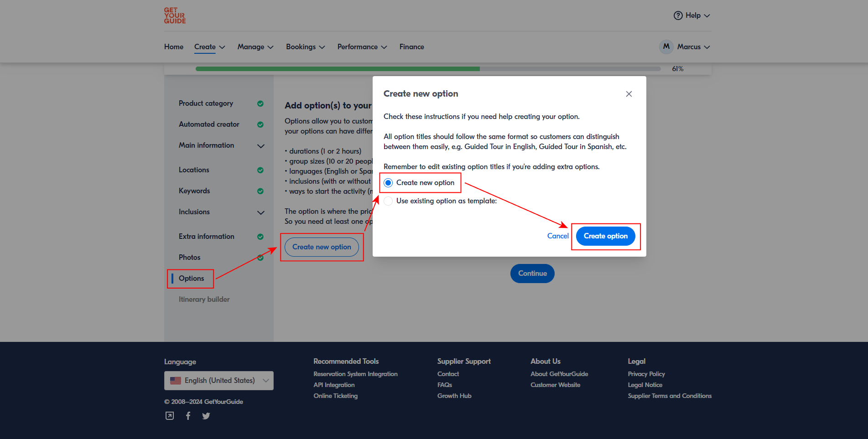The height and width of the screenshot is (439, 868).
Task: Expand the Main information section
Action: click(260, 146)
